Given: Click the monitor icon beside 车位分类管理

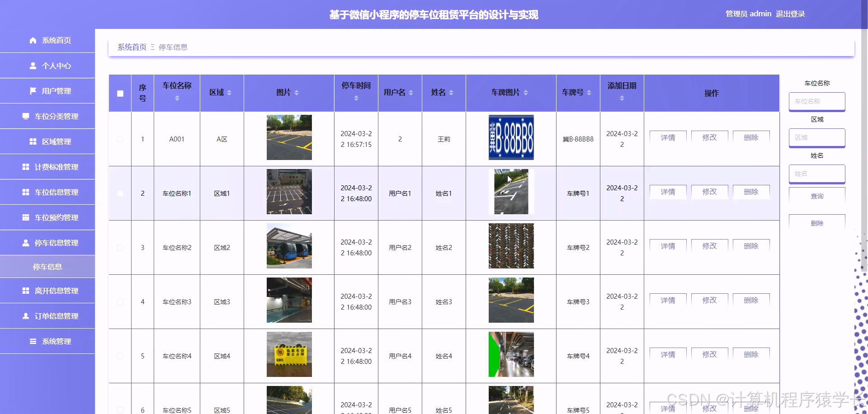Looking at the screenshot, I should [x=26, y=116].
